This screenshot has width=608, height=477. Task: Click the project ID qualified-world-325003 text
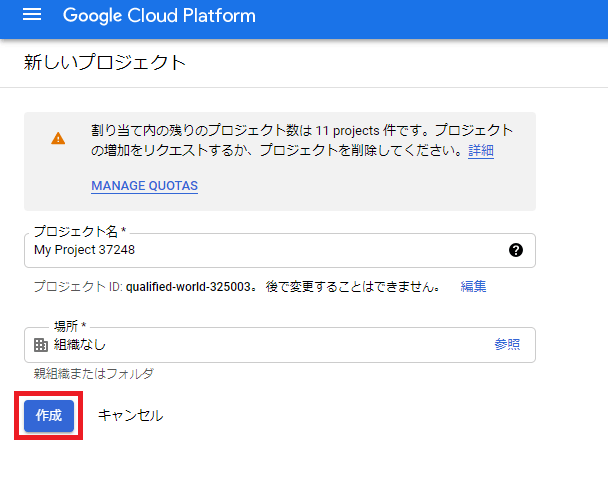point(188,287)
